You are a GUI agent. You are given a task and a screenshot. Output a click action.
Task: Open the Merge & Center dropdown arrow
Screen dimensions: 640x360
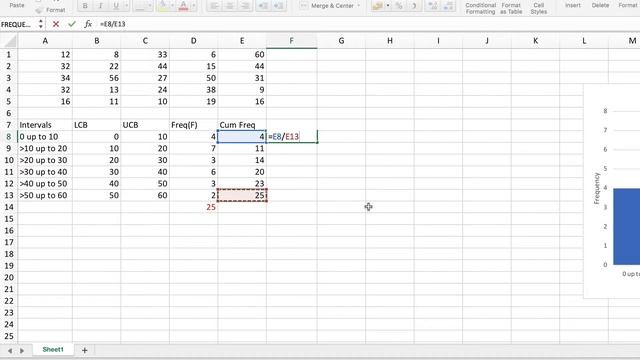[x=359, y=6]
